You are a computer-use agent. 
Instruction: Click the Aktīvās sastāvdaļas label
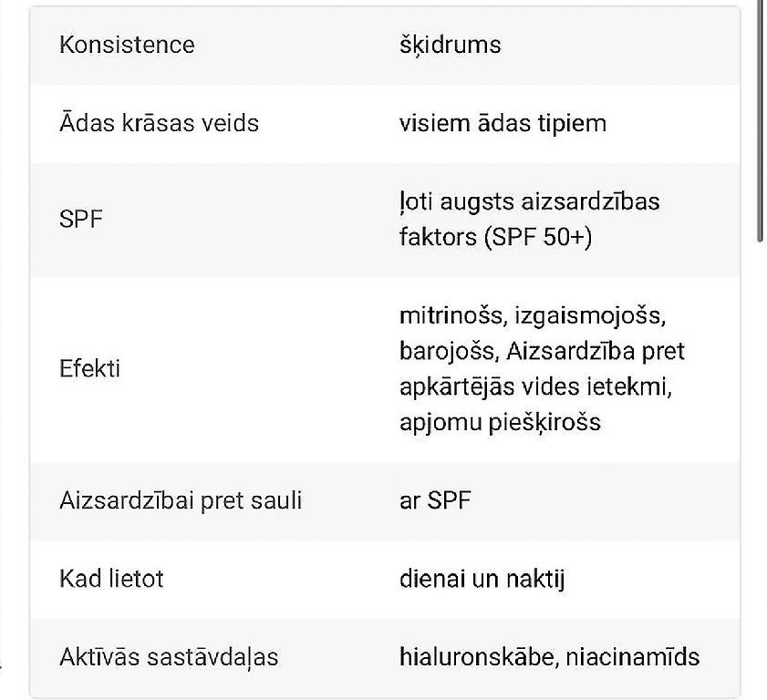tap(169, 657)
